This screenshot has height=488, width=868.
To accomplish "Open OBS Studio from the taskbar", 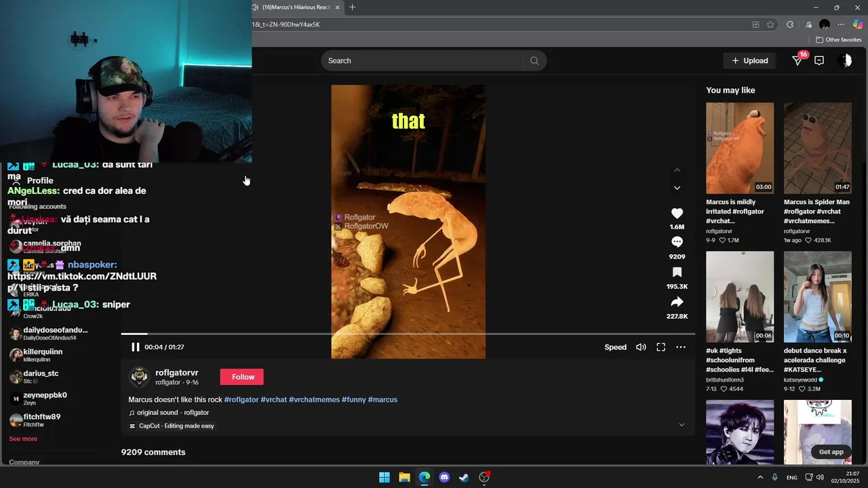I will point(484,477).
